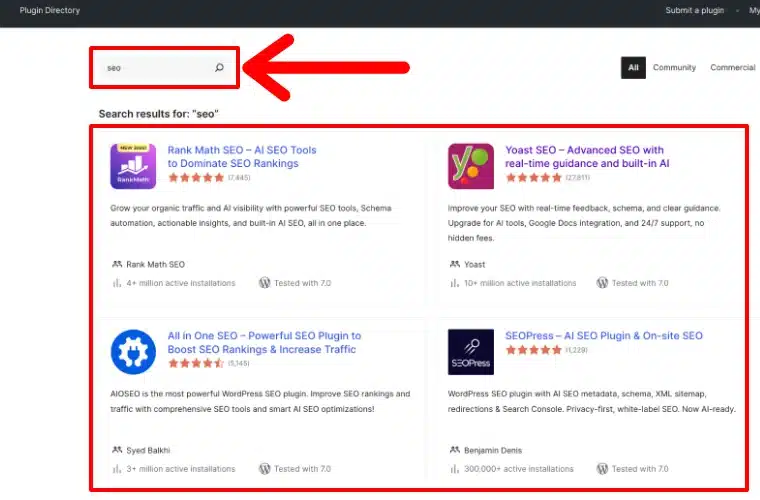Open All in One SEO title link
The height and width of the screenshot is (500, 760).
264,342
